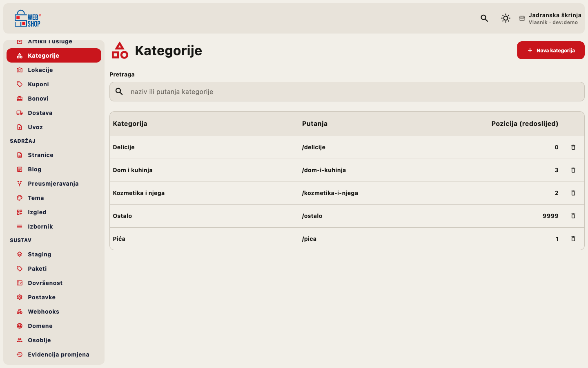
Task: Open the Tema page in sidebar
Action: click(54, 198)
